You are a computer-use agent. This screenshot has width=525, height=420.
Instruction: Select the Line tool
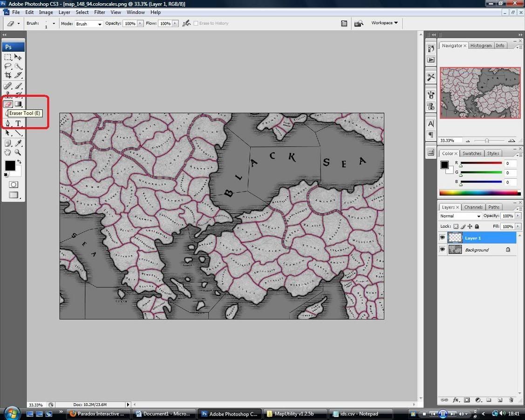tap(18, 133)
